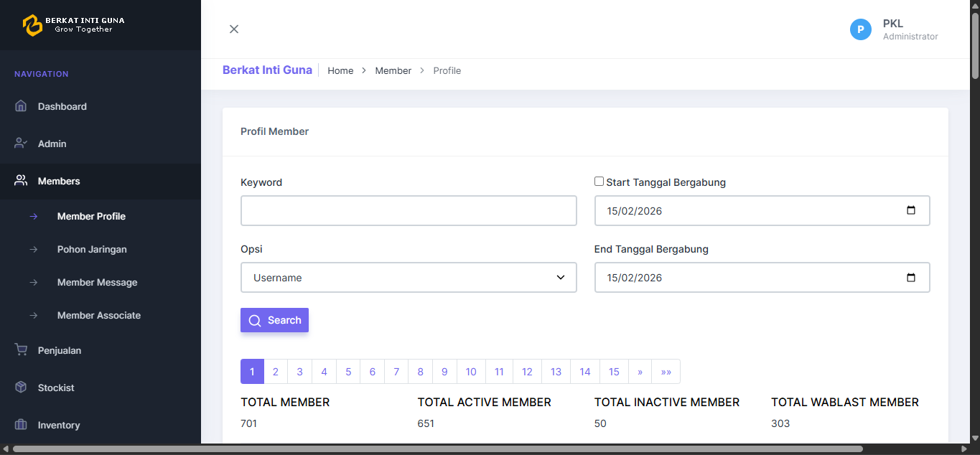Screen dimensions: 980x455
Task: Open Inventory via its sidebar icon
Action: click(22, 425)
